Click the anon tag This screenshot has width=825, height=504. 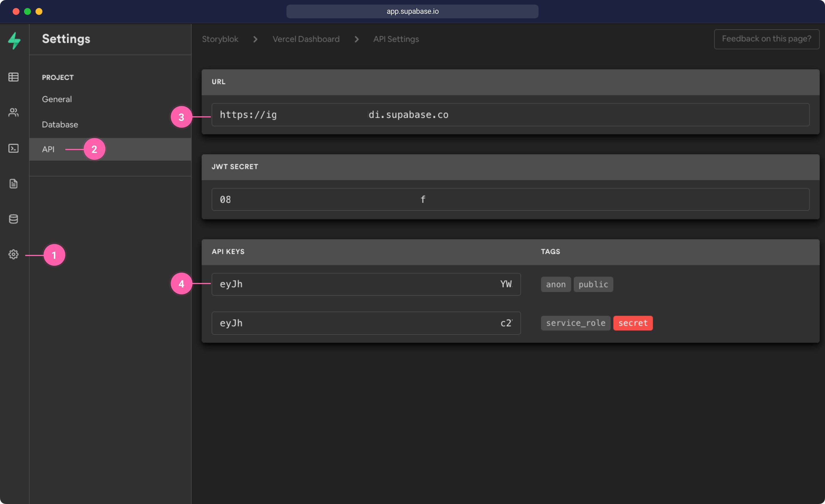point(556,284)
